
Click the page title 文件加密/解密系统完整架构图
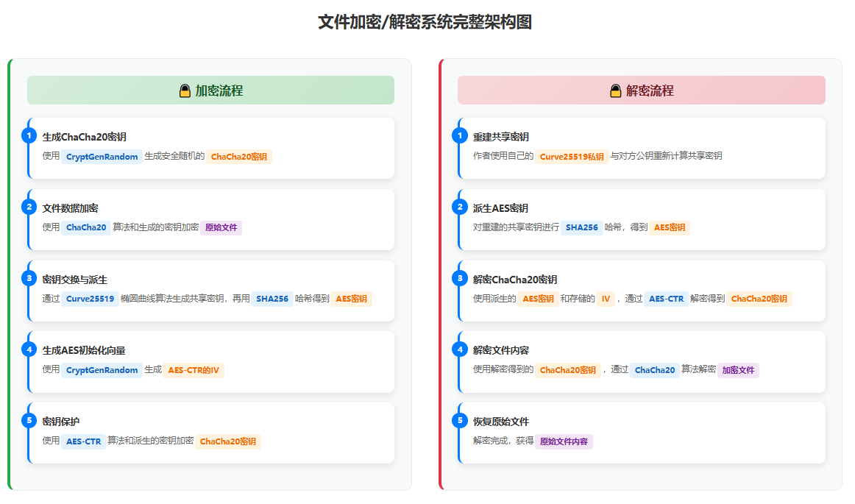[425, 22]
